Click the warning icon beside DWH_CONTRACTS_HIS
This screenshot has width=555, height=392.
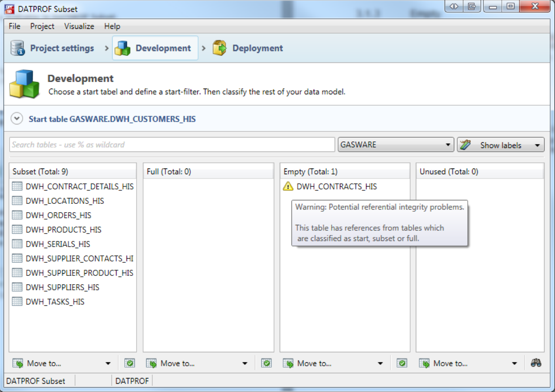tap(288, 186)
